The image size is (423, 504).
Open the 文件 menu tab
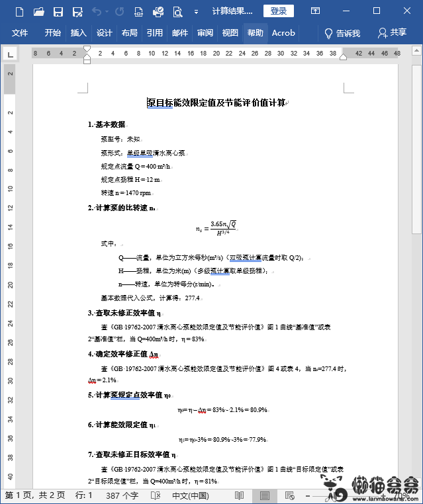coord(20,33)
